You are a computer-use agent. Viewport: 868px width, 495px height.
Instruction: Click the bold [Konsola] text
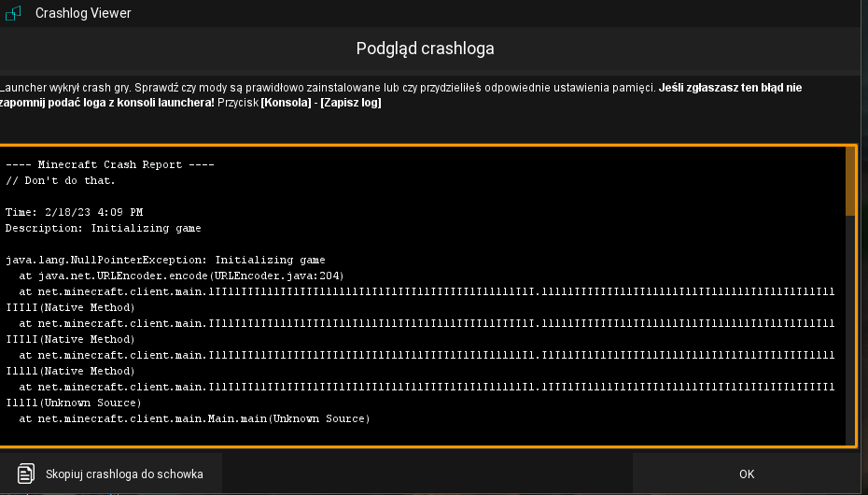coord(287,103)
